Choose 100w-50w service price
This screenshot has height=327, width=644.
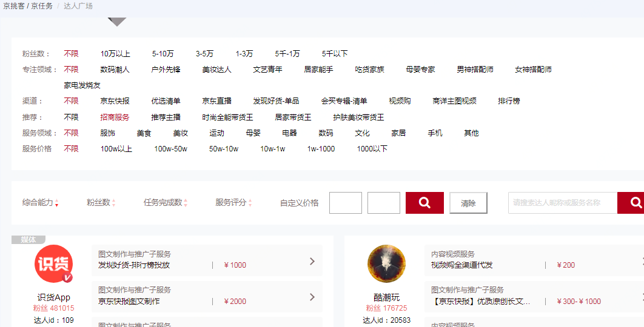point(171,149)
